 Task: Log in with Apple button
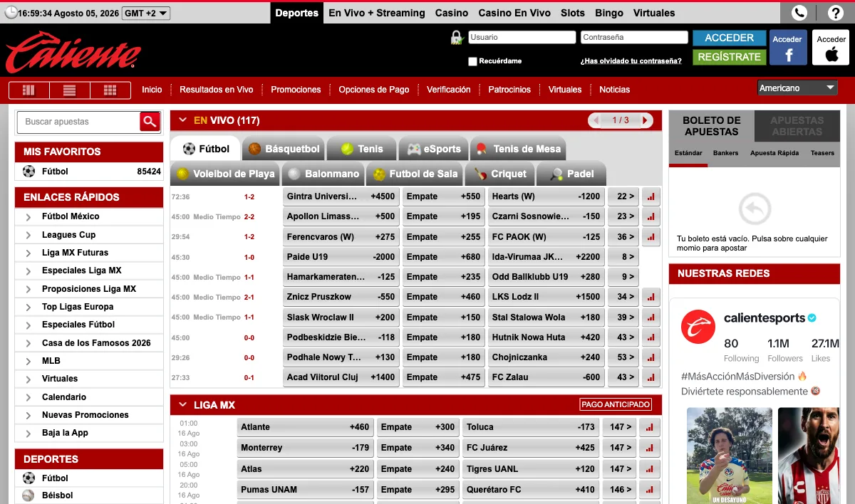tap(831, 47)
